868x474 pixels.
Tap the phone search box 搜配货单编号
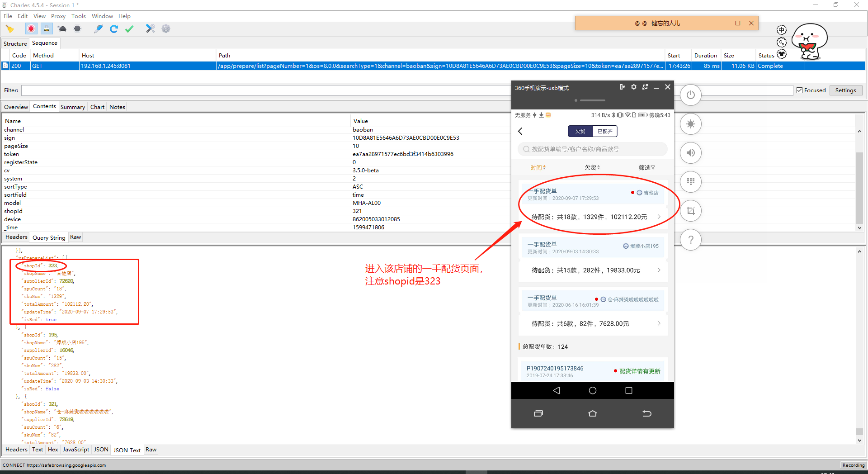point(593,149)
